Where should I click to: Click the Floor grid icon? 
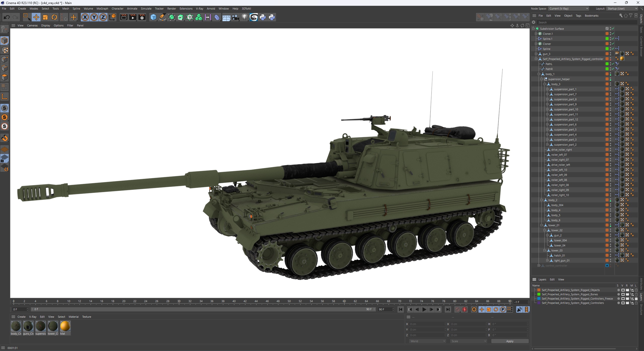[x=226, y=17]
